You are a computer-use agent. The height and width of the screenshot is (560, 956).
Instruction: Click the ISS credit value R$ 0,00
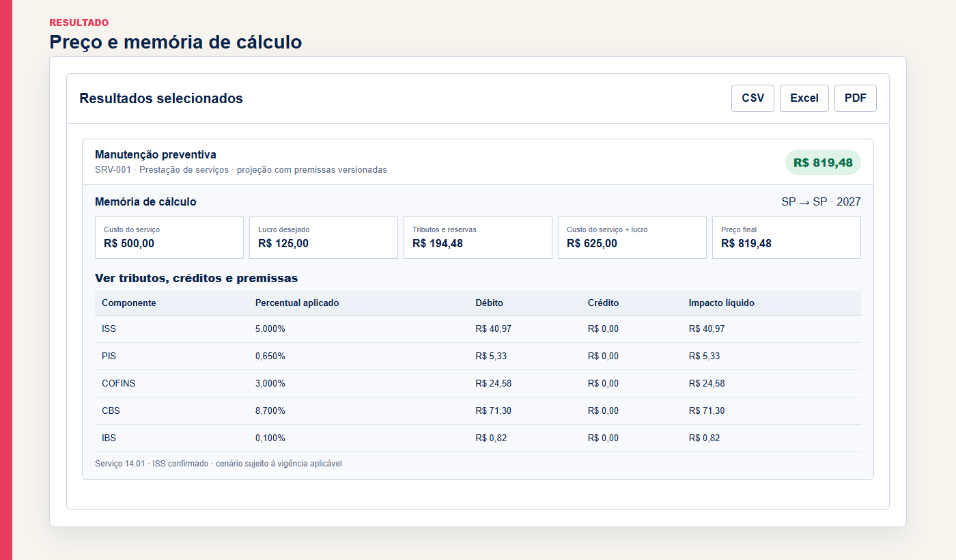coord(604,329)
